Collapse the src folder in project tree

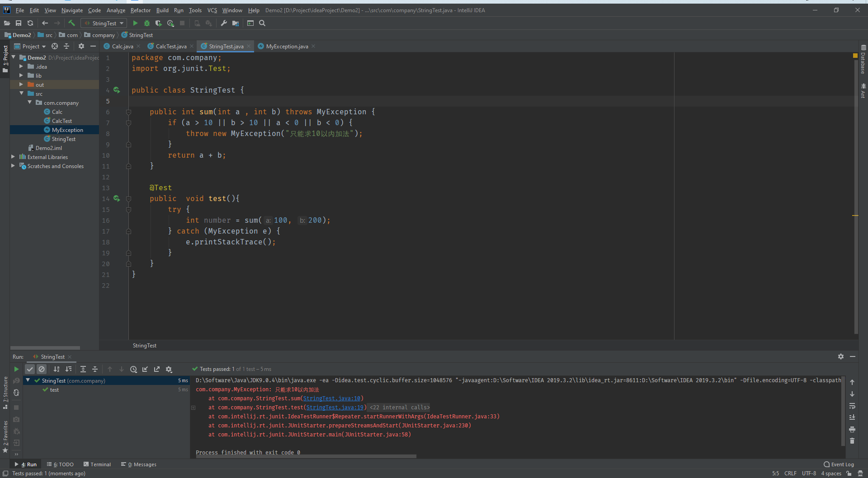(x=21, y=94)
